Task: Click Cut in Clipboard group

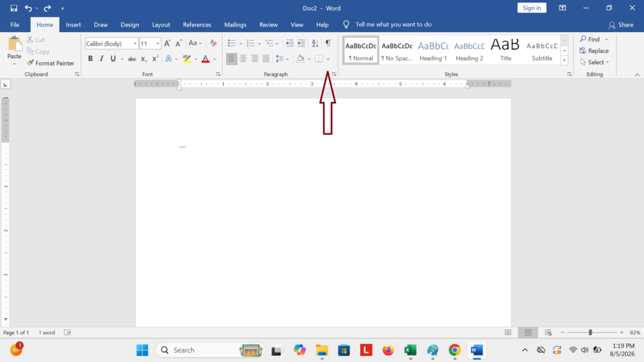Action: 36,40
